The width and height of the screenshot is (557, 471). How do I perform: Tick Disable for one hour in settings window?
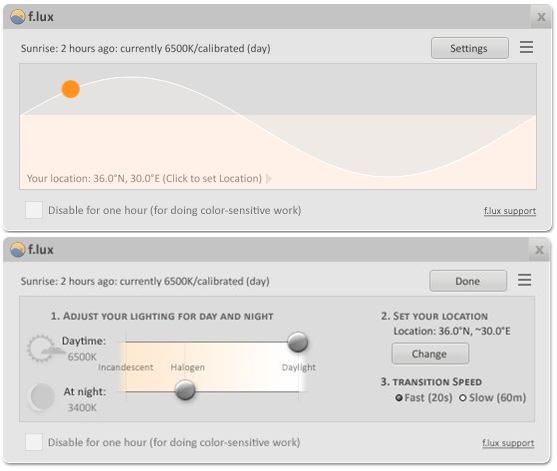click(x=34, y=442)
